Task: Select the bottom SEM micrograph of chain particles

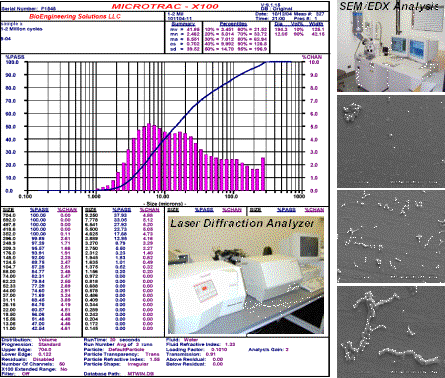Action: click(391, 332)
